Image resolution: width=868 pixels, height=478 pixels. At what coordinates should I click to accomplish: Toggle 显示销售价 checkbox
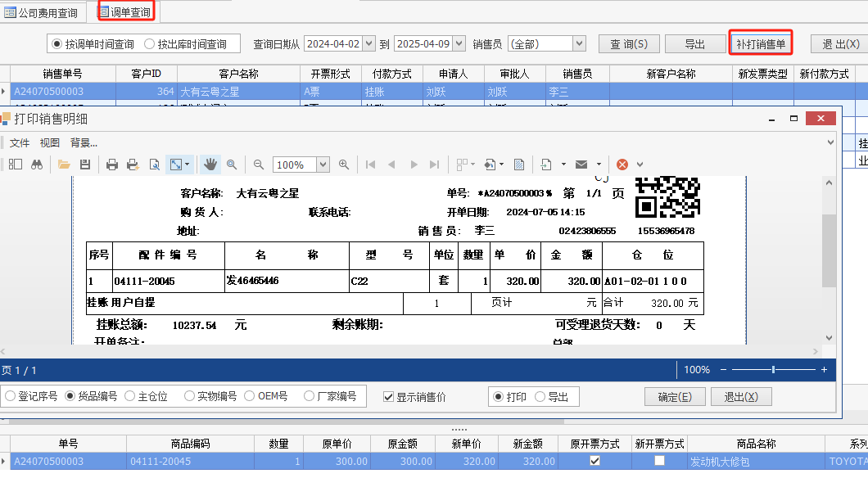(x=389, y=397)
